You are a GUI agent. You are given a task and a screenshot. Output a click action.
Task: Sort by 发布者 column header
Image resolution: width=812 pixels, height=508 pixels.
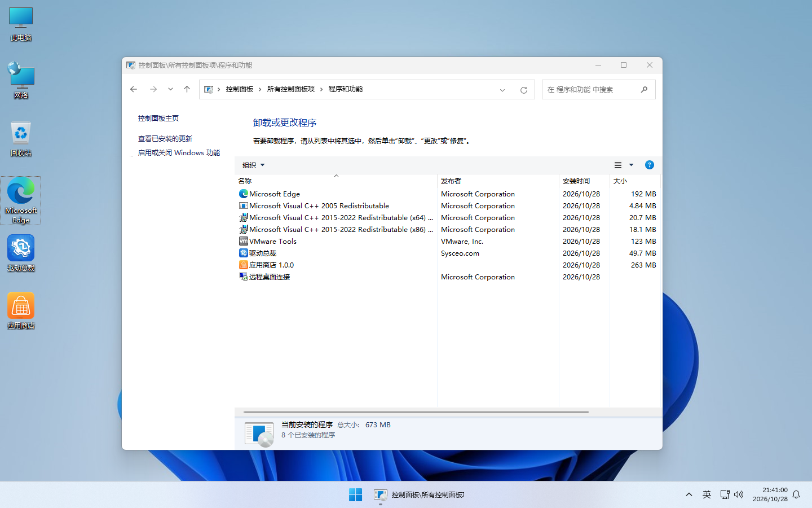click(498, 181)
